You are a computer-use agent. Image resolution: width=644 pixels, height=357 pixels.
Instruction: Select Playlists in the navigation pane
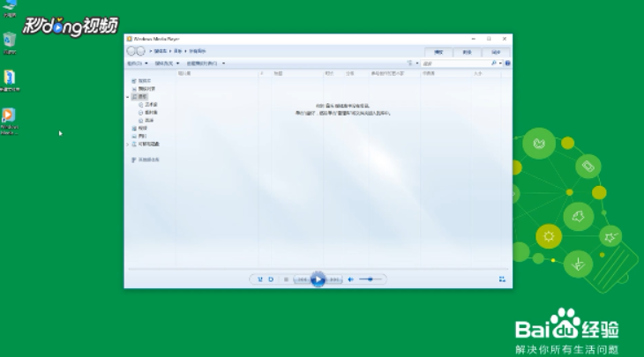143,89
